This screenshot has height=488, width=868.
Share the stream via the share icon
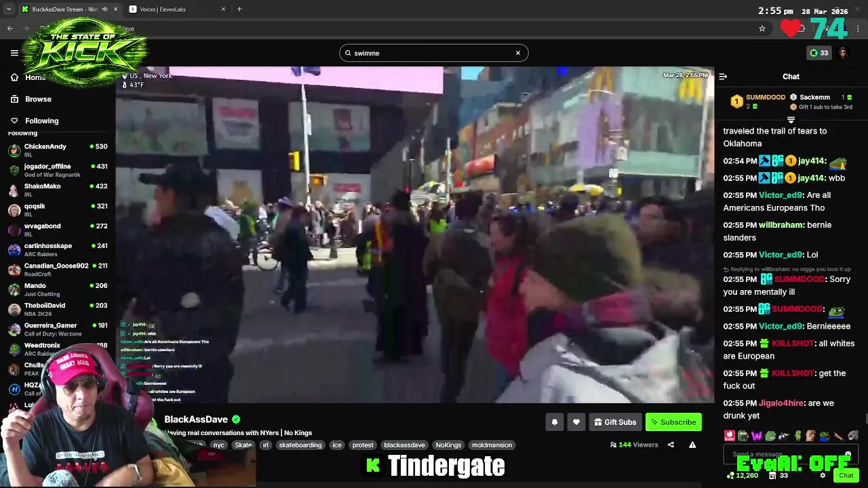pyautogui.click(x=671, y=445)
